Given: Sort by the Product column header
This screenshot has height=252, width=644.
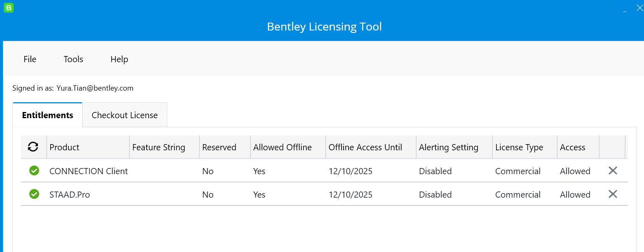Looking at the screenshot, I should pyautogui.click(x=64, y=147).
